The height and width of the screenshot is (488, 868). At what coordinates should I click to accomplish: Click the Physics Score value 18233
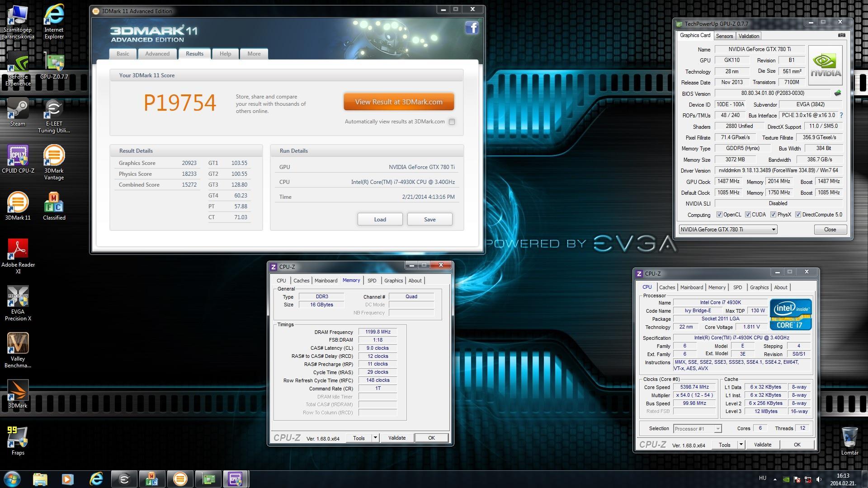(x=189, y=174)
